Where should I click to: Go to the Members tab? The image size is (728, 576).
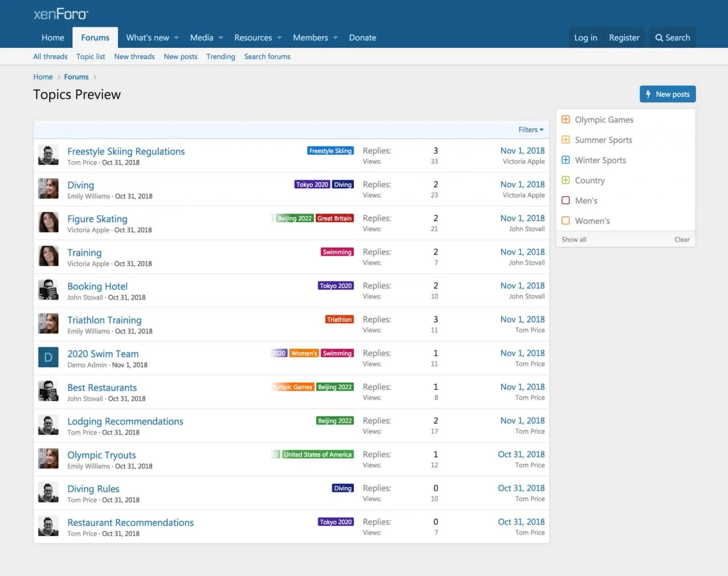pos(310,38)
